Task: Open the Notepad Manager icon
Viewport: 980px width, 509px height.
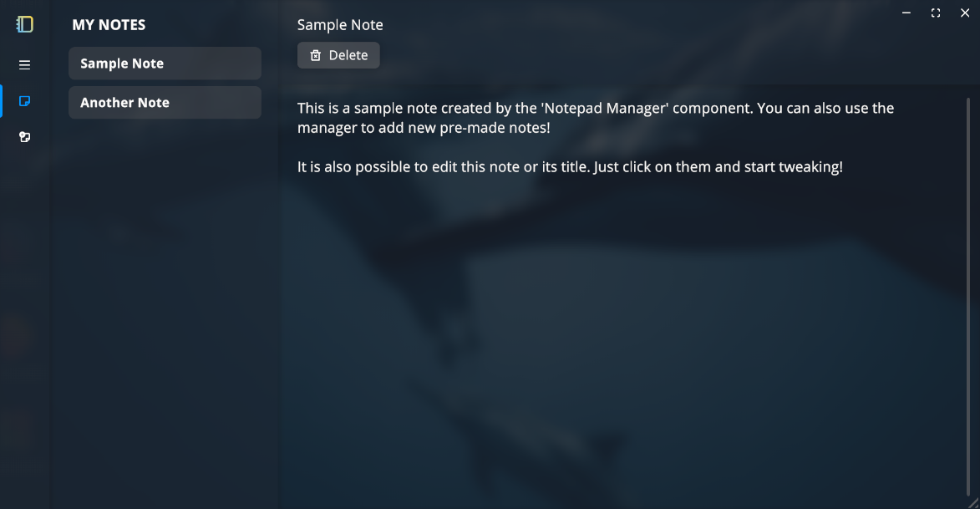Action: [24, 137]
